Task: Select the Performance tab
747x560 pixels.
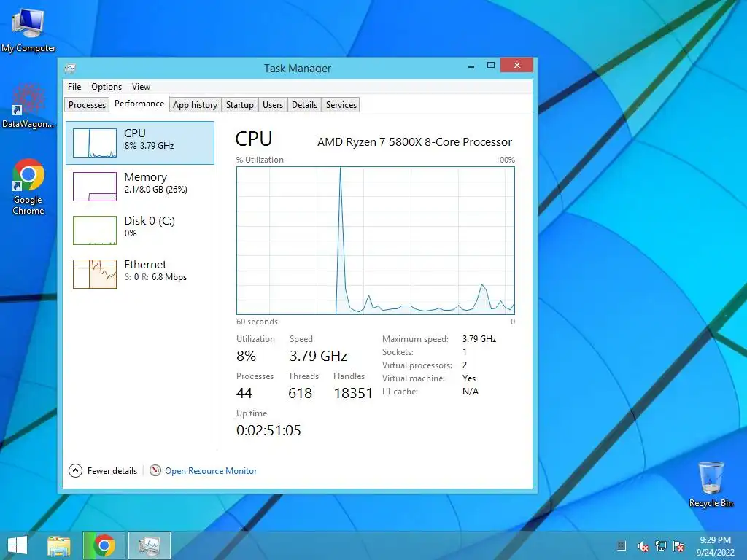Action: (x=139, y=104)
